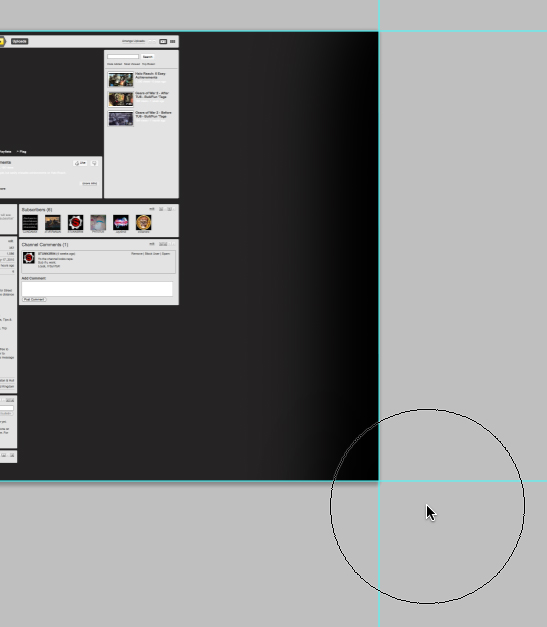Viewport: 547px width, 627px height.
Task: Click the Gears of War 3 Before TU6 title
Action: point(153,115)
